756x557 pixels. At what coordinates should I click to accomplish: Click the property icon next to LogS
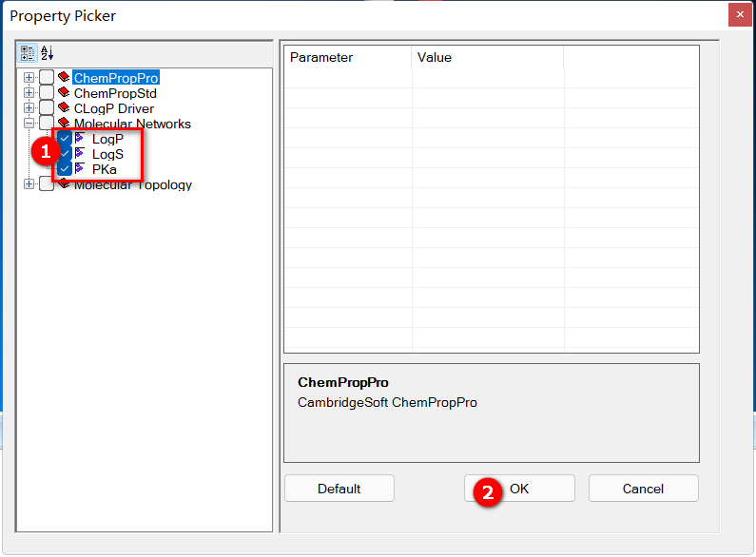(x=81, y=154)
